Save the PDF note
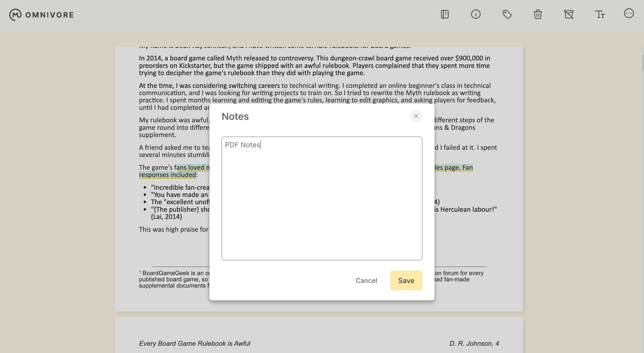The image size is (644, 353). (x=406, y=281)
